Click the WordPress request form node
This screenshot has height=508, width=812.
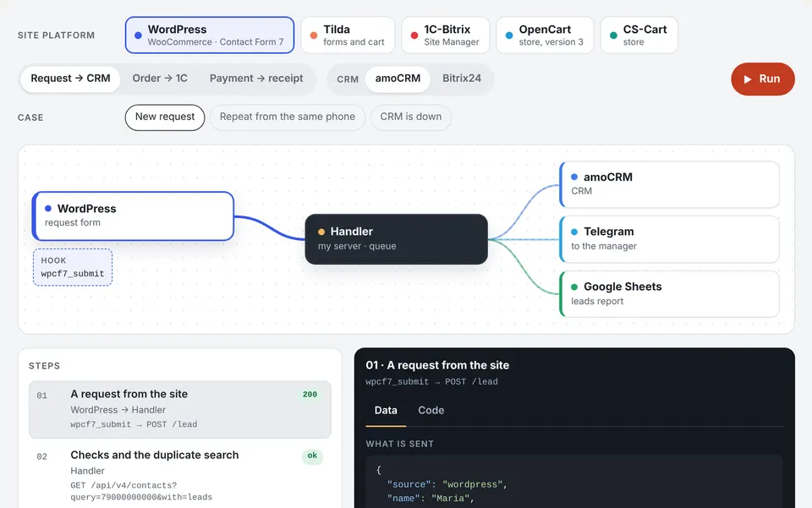(x=133, y=216)
